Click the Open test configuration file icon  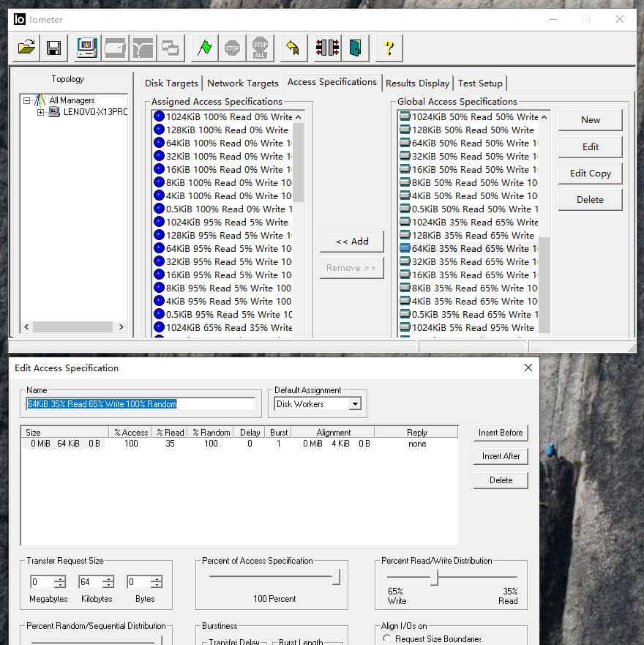(x=27, y=48)
